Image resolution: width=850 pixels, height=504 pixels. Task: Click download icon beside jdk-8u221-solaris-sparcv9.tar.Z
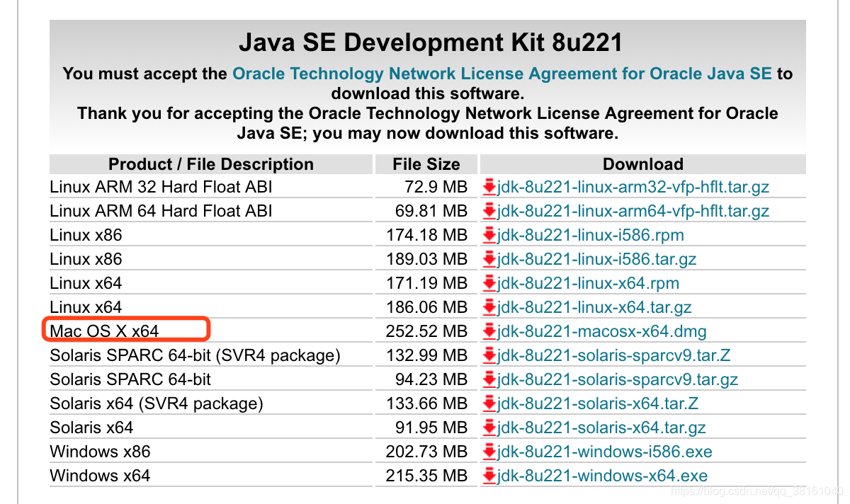[x=489, y=356]
